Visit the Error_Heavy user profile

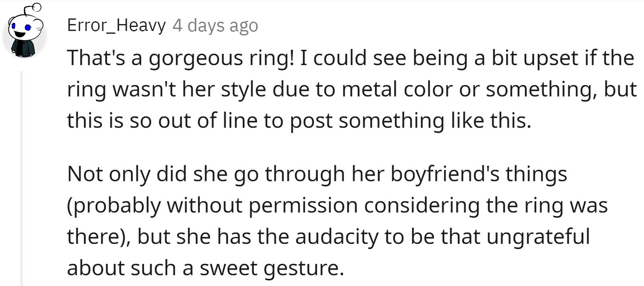pyautogui.click(x=116, y=25)
